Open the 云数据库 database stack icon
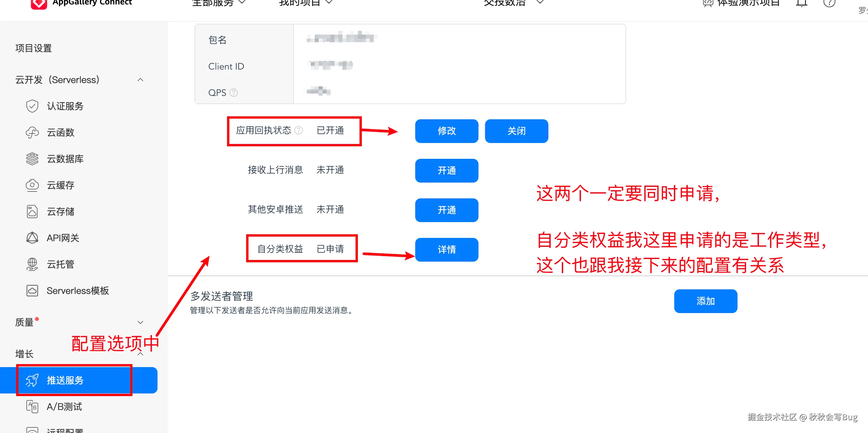Screen dimensions: 868x433 (x=32, y=159)
